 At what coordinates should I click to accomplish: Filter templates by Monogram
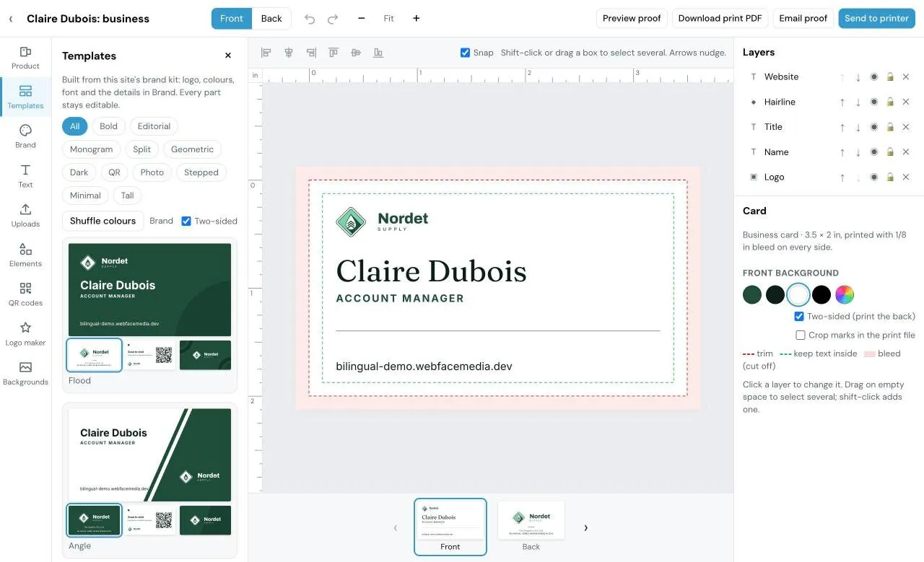[92, 149]
